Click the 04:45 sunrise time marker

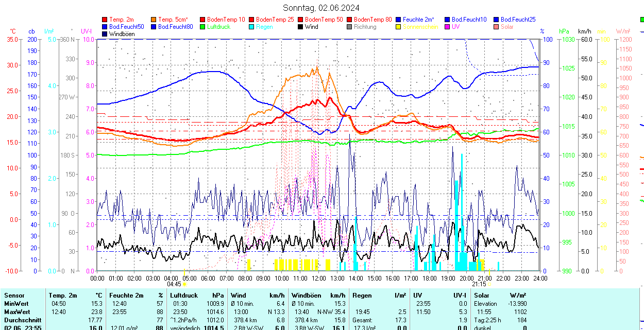174,284
